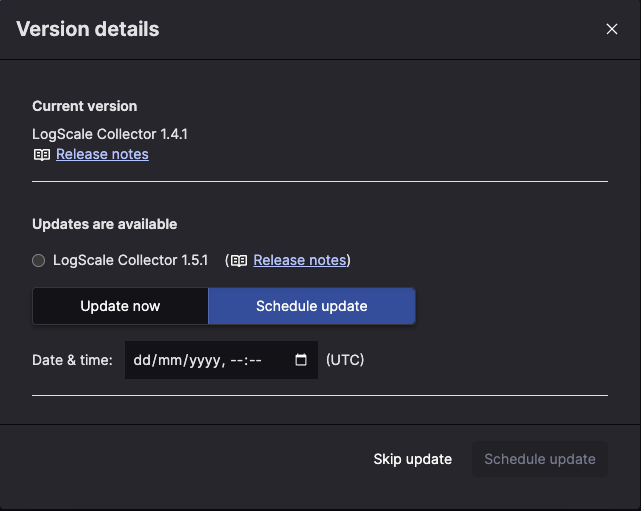Image resolution: width=641 pixels, height=511 pixels.
Task: Close the Version details dialog
Action: pyautogui.click(x=612, y=29)
